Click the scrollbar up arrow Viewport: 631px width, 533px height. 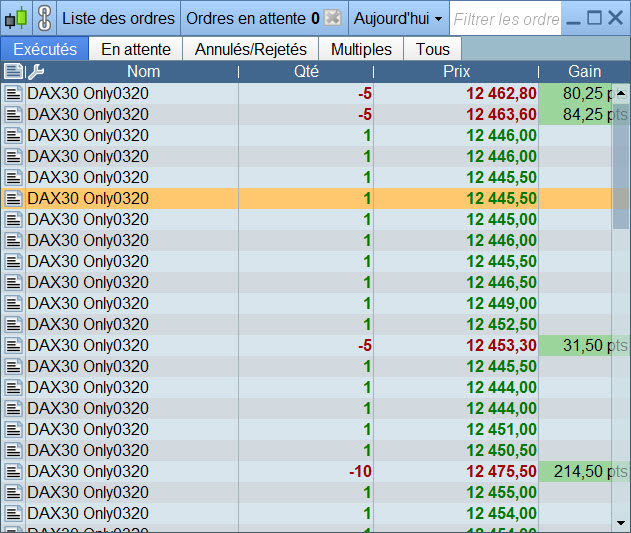[621, 93]
